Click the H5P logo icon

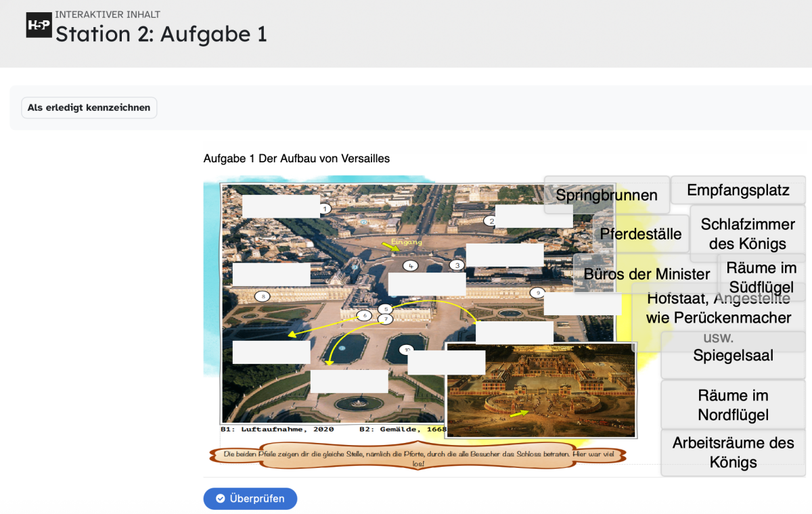tap(39, 25)
